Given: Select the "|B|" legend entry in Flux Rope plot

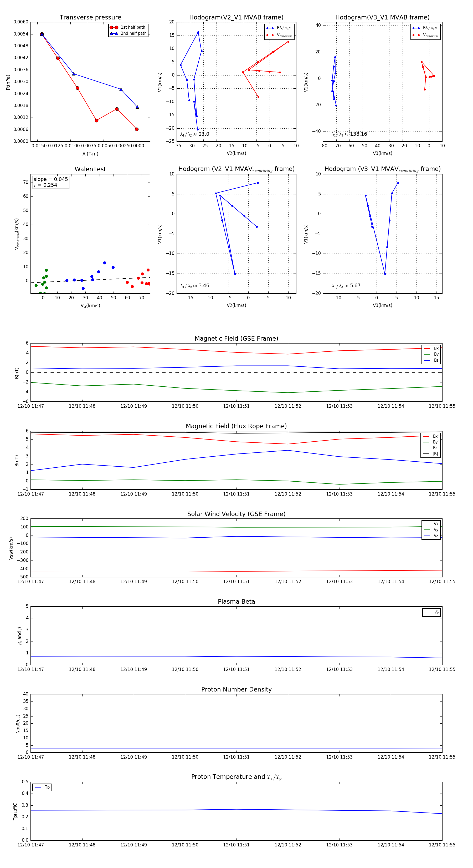Looking at the screenshot, I should coord(431,454).
